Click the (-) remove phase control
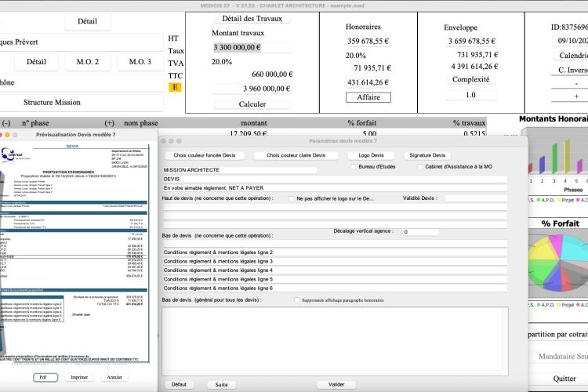 6,123
